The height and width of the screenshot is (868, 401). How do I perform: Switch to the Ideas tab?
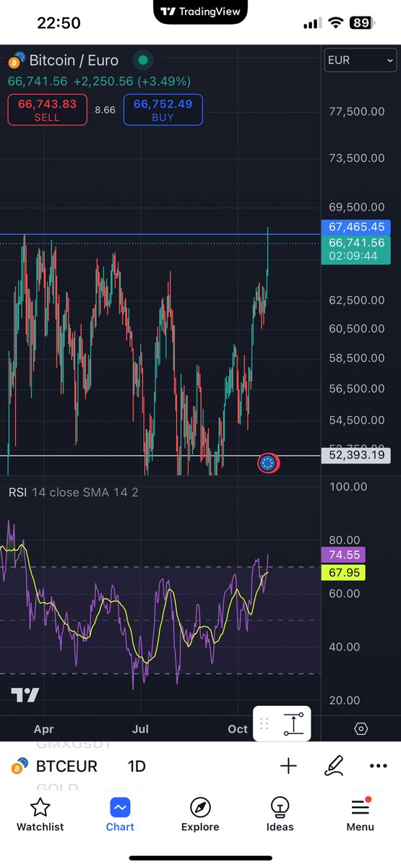click(280, 815)
